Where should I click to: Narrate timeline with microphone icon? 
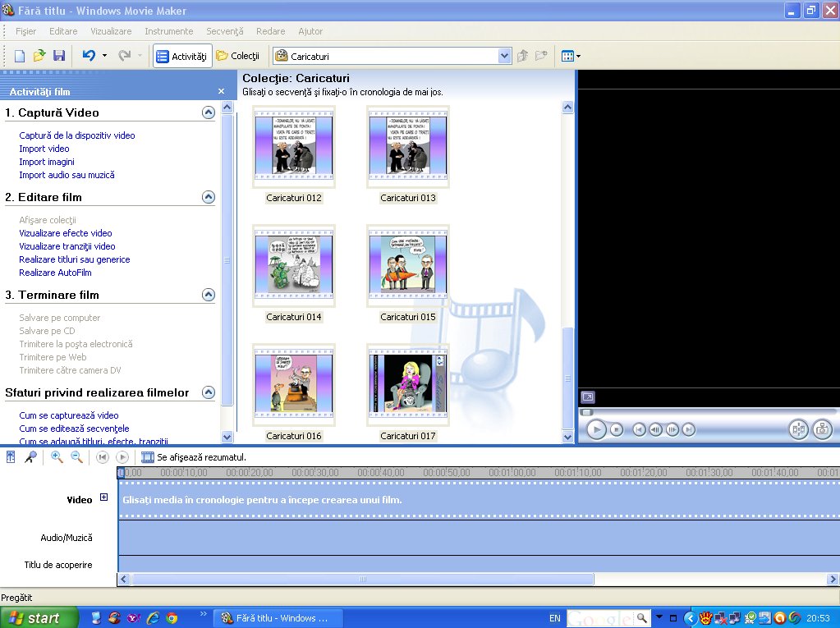[31, 457]
